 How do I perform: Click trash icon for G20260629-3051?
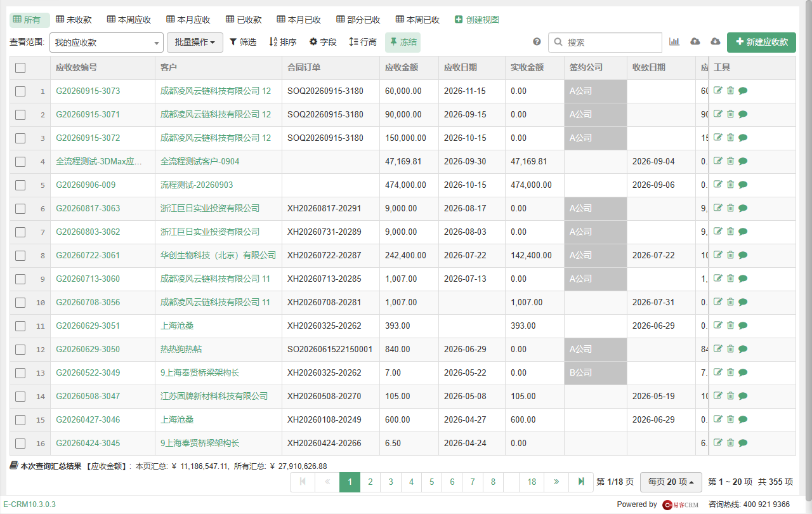(730, 326)
